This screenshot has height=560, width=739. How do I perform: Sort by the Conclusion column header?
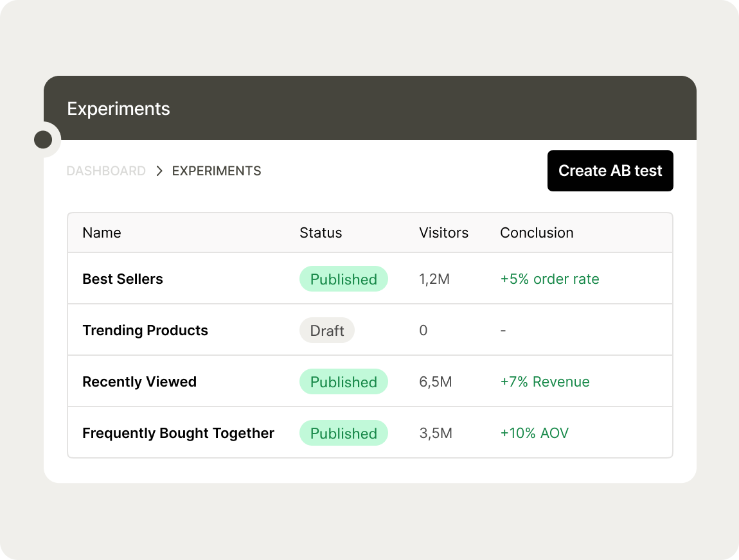click(x=537, y=232)
